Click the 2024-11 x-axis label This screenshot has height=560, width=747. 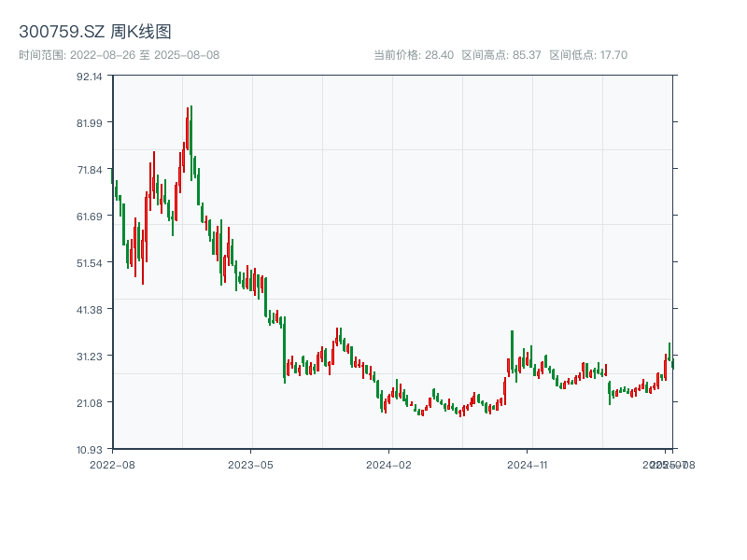[x=527, y=465]
